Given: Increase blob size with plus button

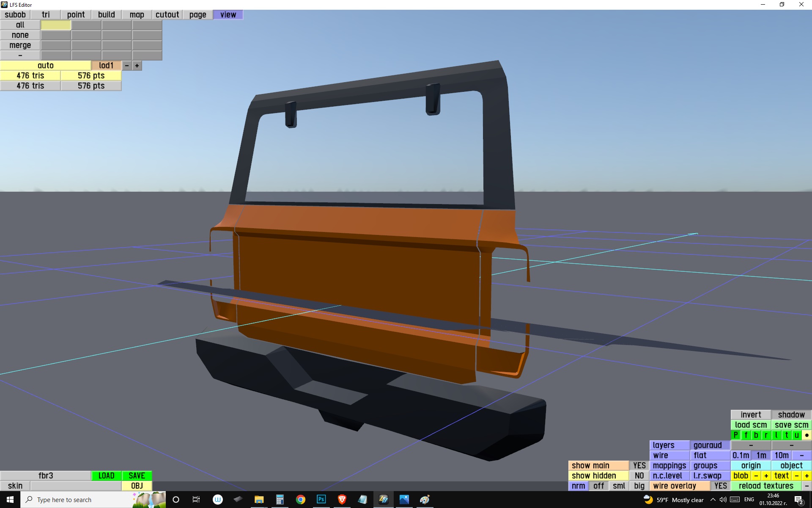Looking at the screenshot, I should [766, 475].
